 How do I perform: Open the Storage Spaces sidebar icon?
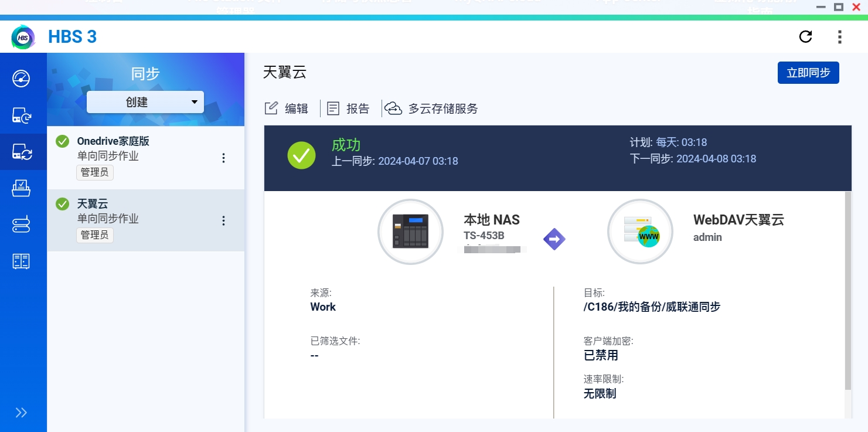click(22, 224)
